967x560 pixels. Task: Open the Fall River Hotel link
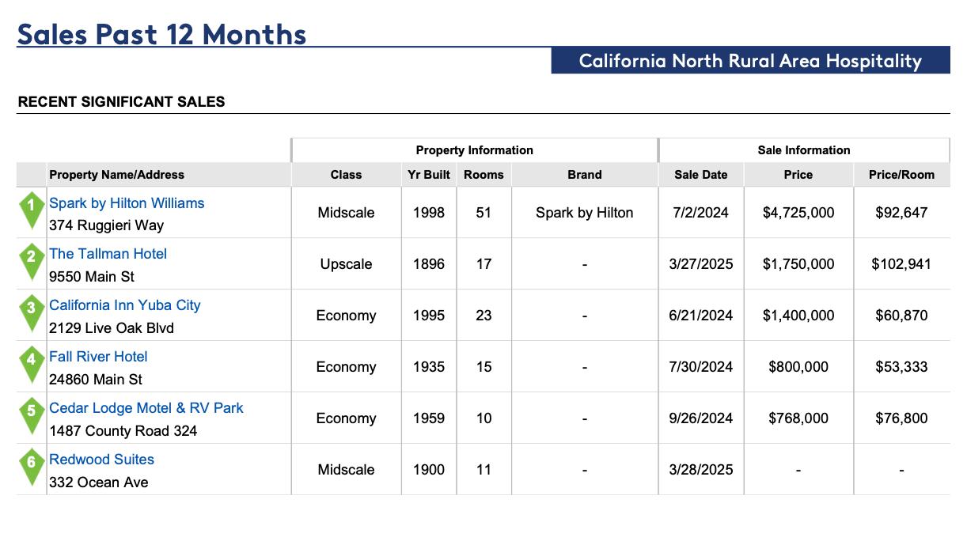coord(98,357)
